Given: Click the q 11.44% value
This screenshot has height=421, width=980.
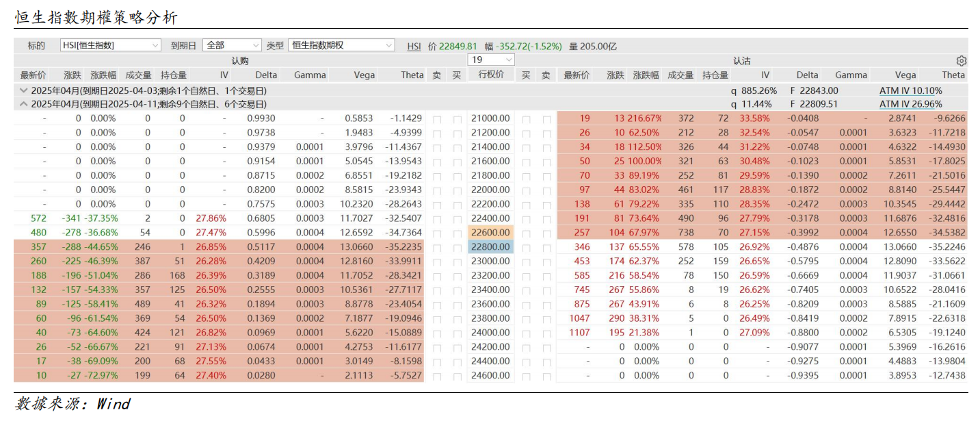Looking at the screenshot, I should [x=751, y=104].
